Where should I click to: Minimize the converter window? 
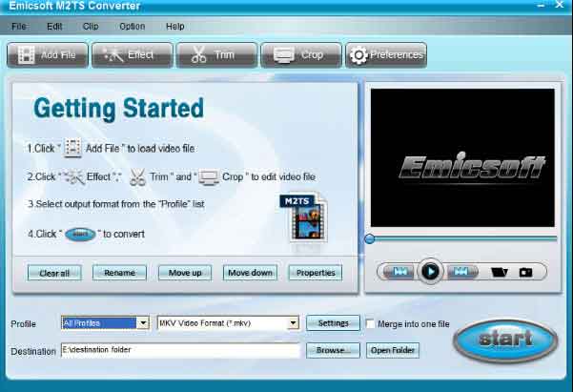(x=541, y=6)
